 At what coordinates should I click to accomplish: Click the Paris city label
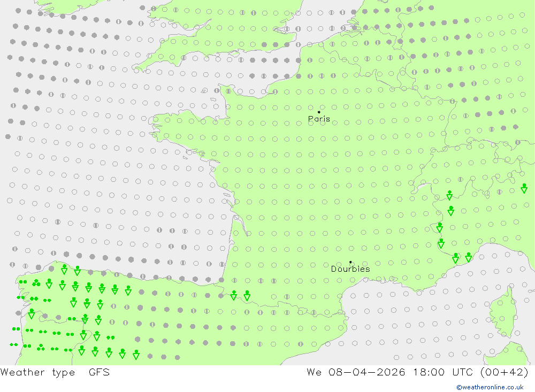[x=319, y=119]
